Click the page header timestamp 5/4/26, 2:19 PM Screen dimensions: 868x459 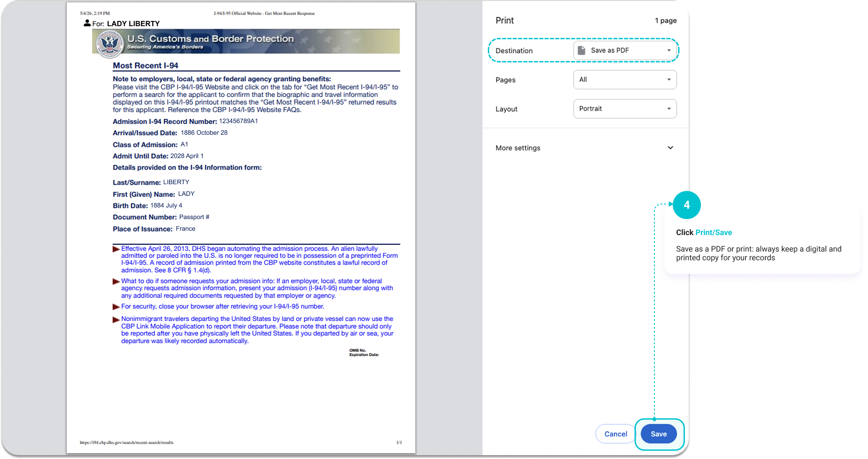[x=95, y=14]
